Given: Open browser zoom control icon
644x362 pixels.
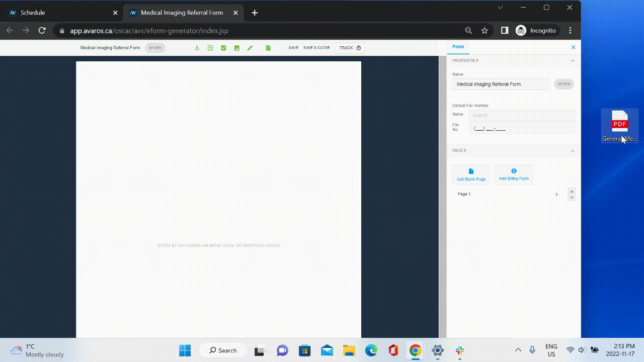Looking at the screenshot, I should coord(468,31).
